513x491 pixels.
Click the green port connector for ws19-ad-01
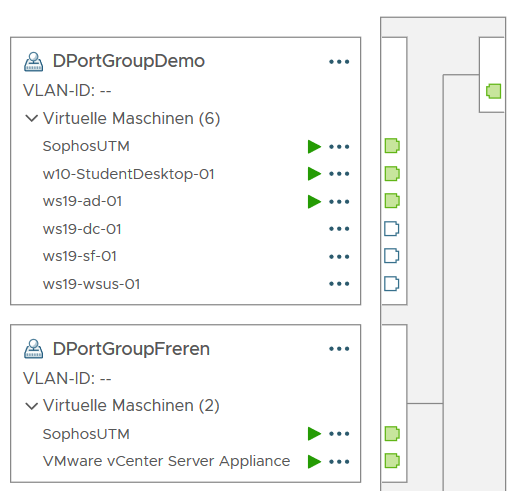392,201
